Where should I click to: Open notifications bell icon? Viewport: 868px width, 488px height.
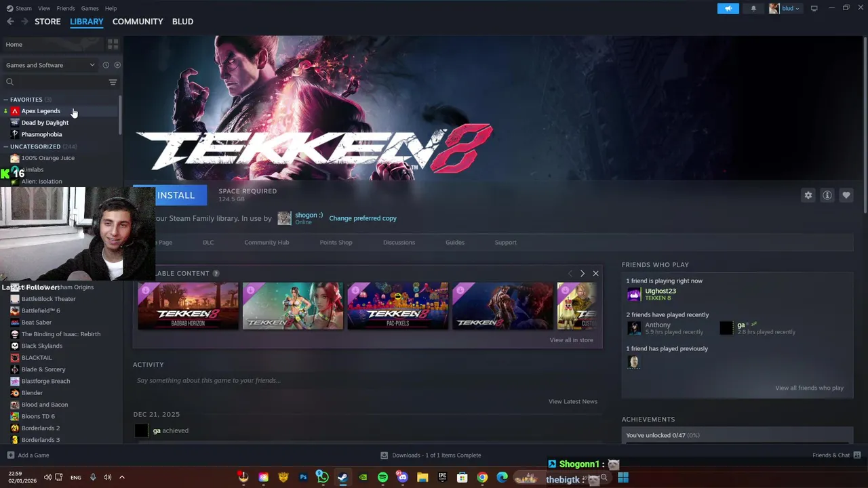point(753,8)
